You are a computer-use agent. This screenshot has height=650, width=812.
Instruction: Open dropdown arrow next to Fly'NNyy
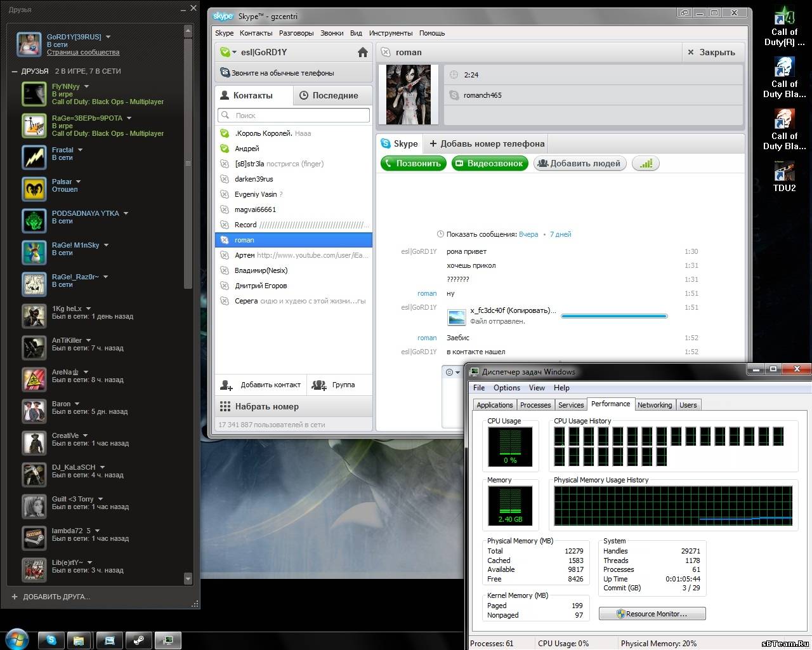(x=86, y=86)
